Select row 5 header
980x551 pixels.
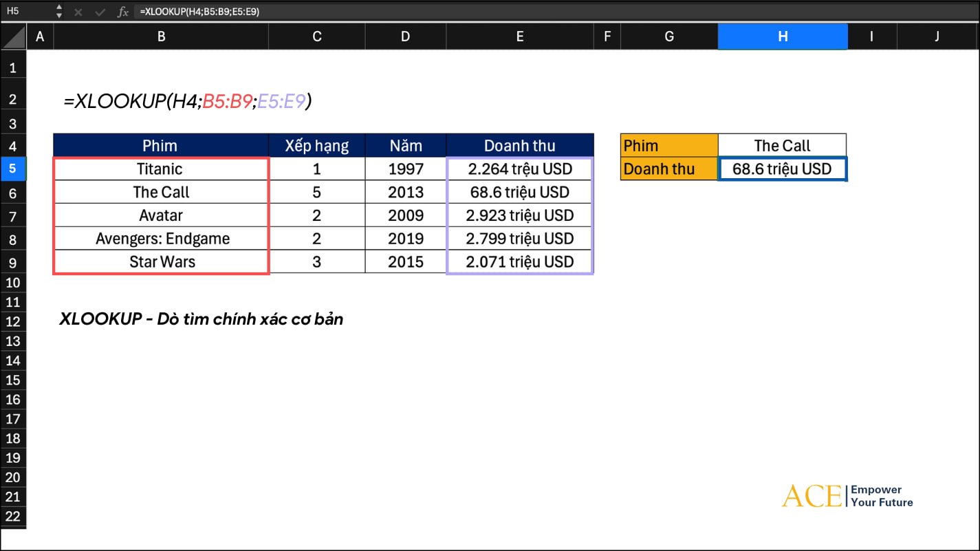(x=12, y=169)
